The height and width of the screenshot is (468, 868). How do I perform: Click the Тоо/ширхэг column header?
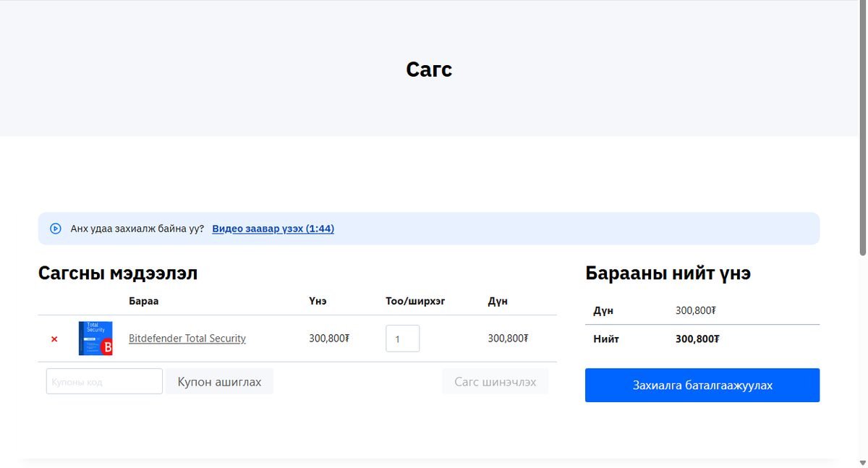[415, 301]
